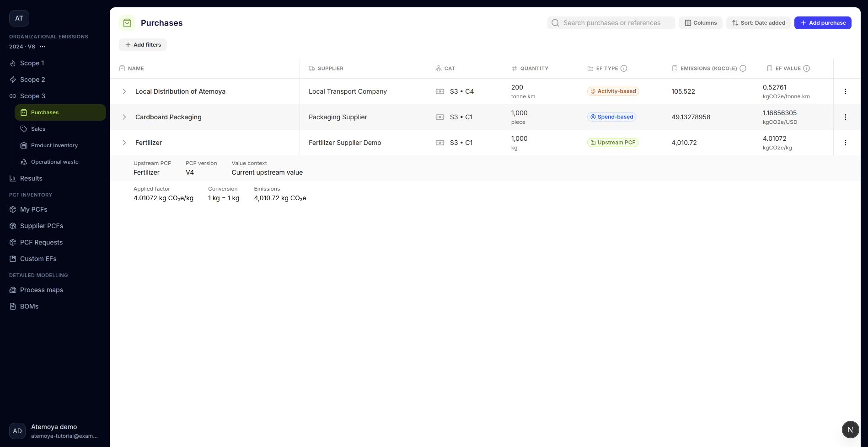This screenshot has height=447, width=868.
Task: Click Add filters
Action: 143,45
